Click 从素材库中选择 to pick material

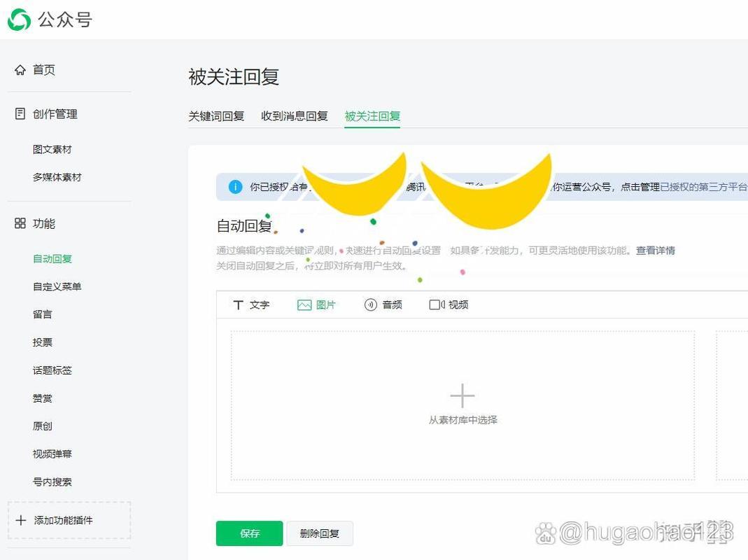click(x=462, y=419)
